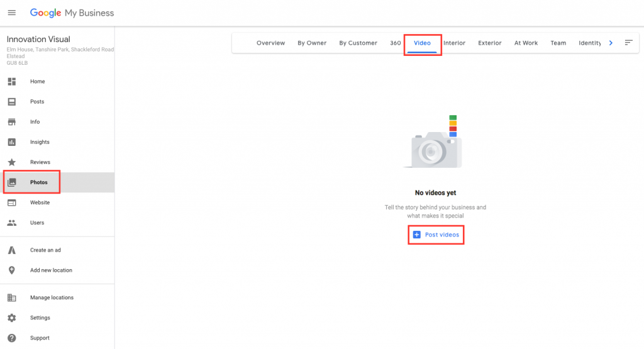
Task: Open Insights bar chart icon
Action: [x=11, y=142]
